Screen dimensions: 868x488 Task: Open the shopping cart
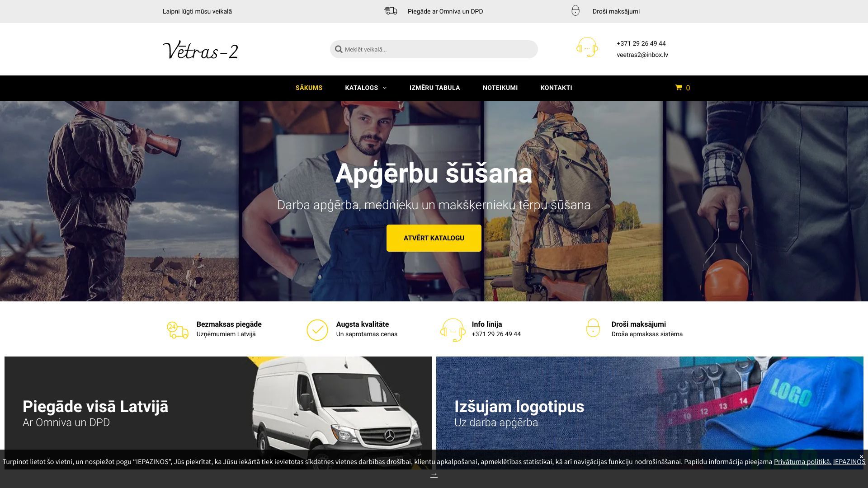click(682, 88)
